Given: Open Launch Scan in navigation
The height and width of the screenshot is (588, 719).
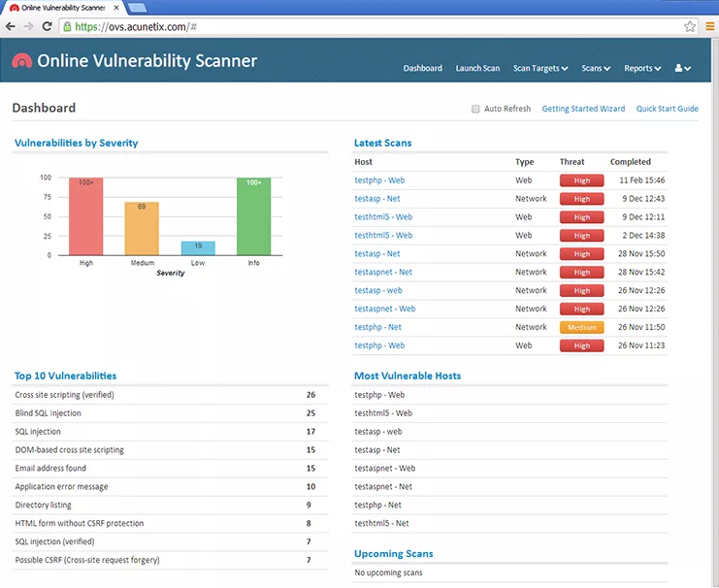Looking at the screenshot, I should coord(477,68).
